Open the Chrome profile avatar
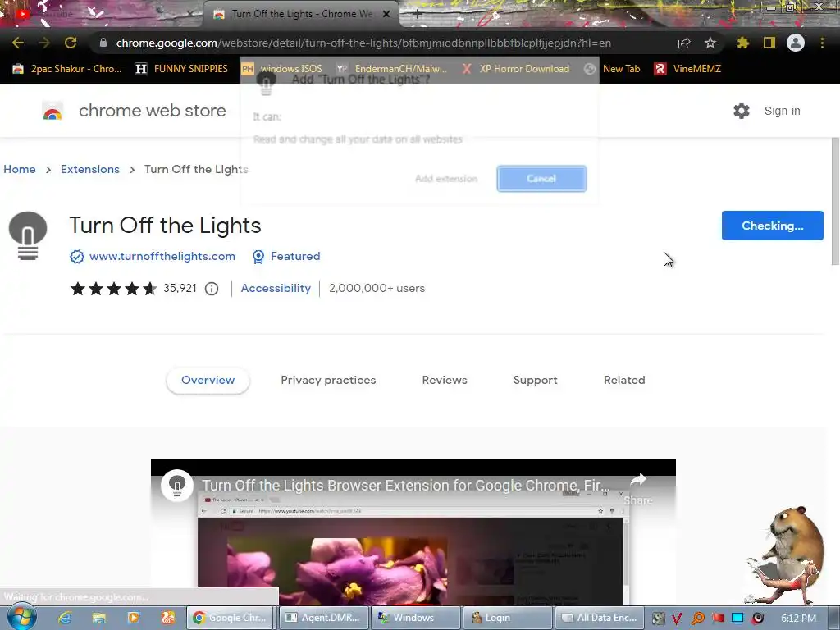Image resolution: width=840 pixels, height=630 pixels. [796, 43]
